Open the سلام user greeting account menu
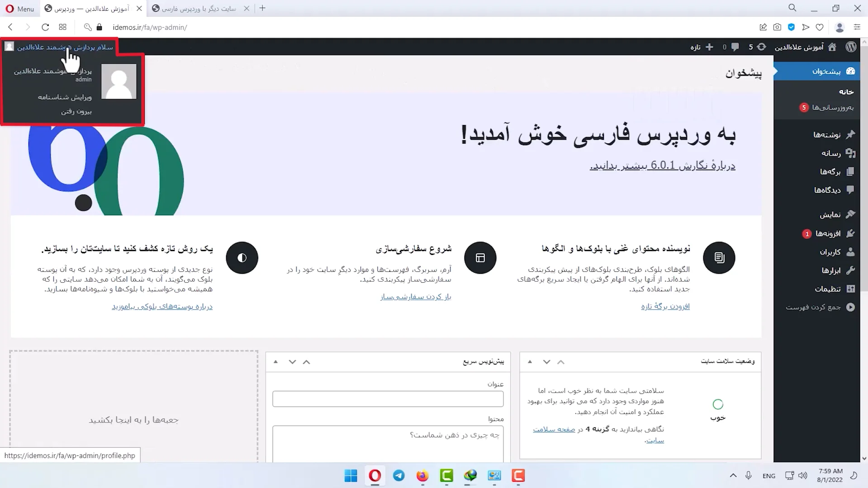868x488 pixels. (60, 47)
